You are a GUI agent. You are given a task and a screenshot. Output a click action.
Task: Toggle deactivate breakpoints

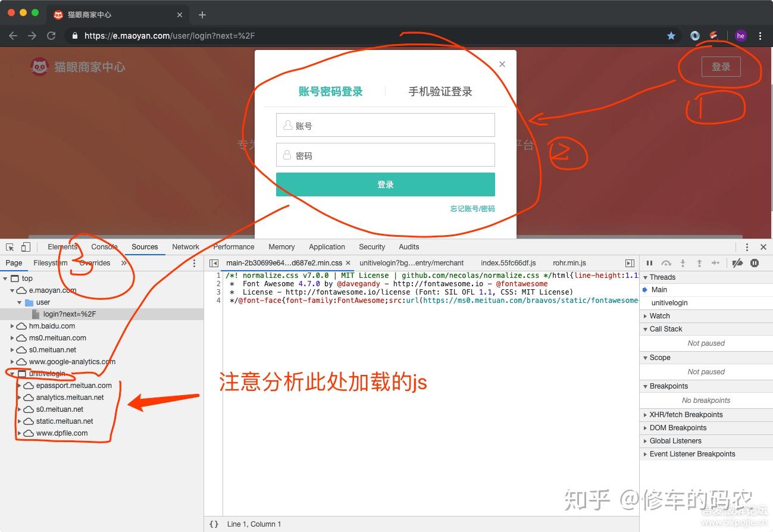click(737, 263)
